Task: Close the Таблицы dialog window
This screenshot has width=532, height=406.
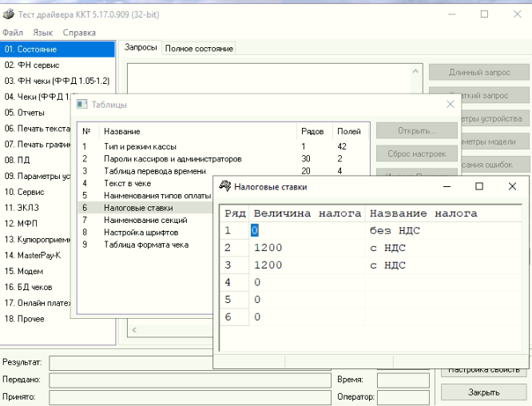Action: tap(450, 104)
